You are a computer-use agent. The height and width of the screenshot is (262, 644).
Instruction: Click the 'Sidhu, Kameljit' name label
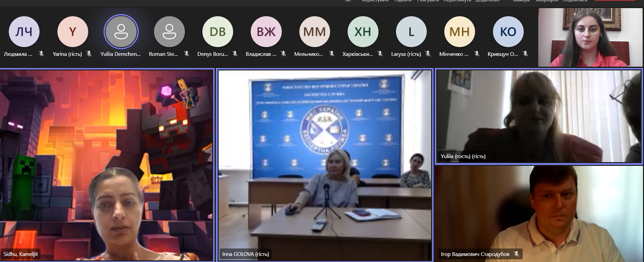(x=21, y=254)
